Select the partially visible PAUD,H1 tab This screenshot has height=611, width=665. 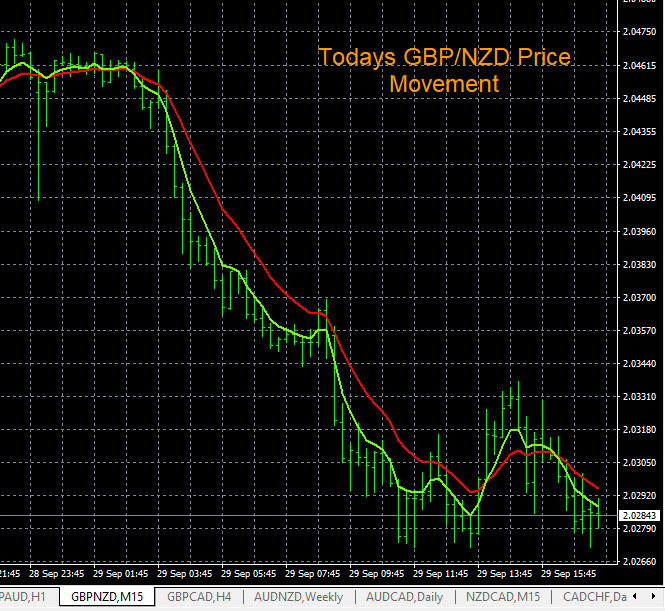tap(24, 597)
